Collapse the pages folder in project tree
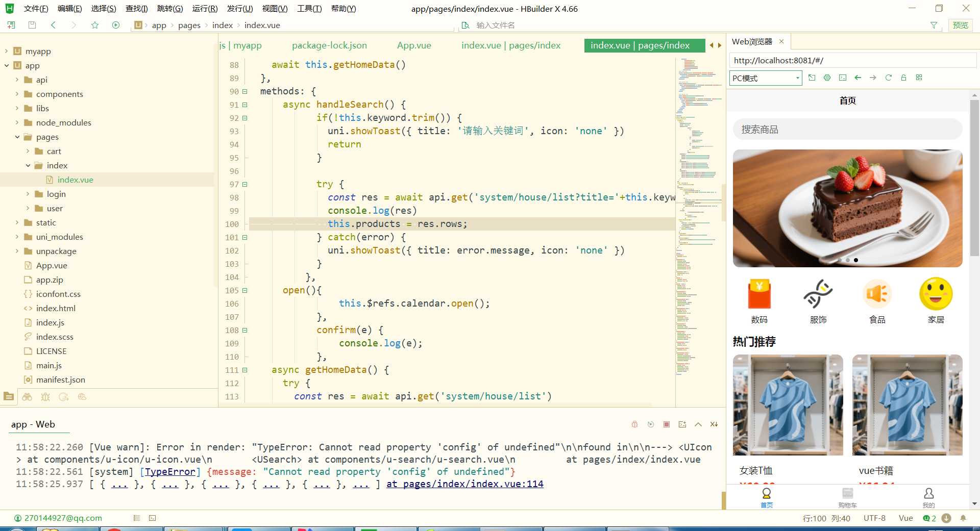Screen dimensions: 980x531 point(17,137)
